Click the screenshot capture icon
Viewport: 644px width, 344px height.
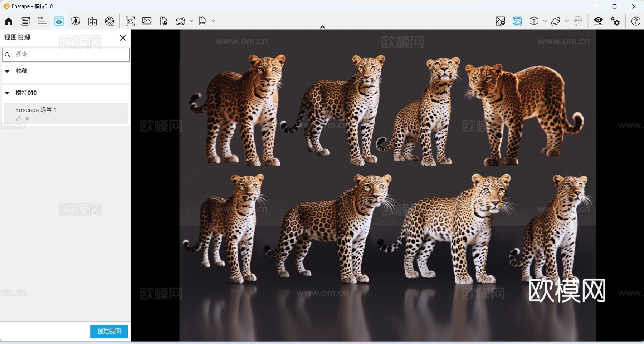[130, 21]
